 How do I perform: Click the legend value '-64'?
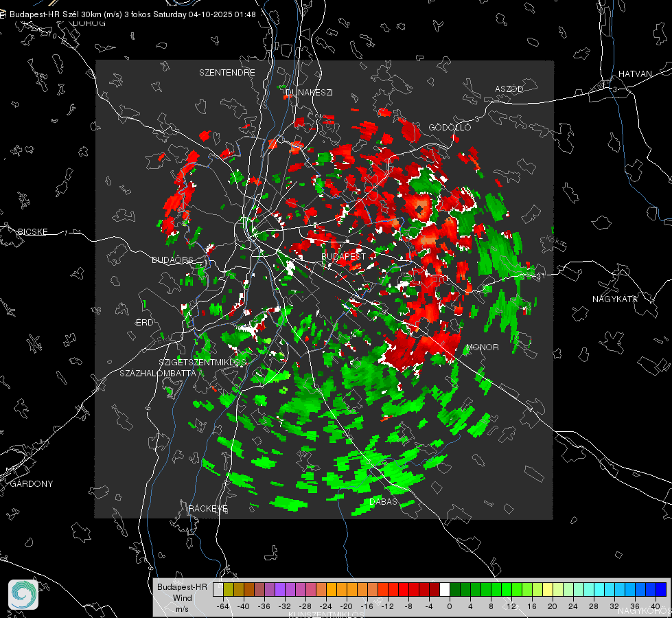point(223,606)
